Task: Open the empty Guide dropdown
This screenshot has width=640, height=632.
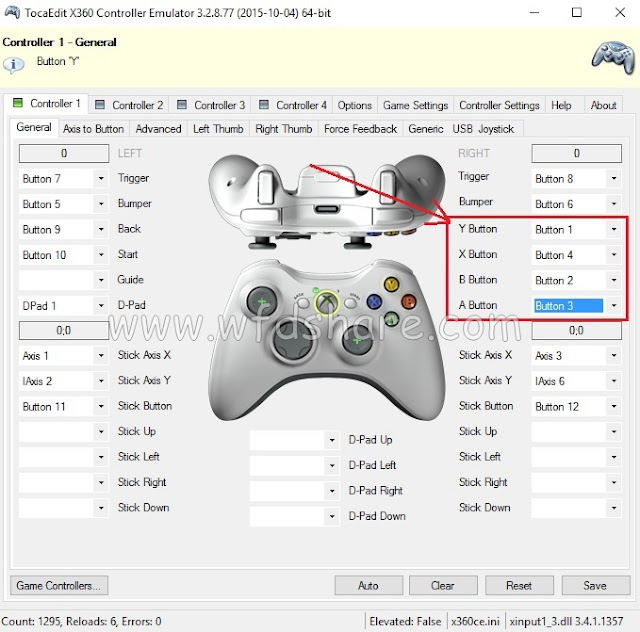Action: 64,280
